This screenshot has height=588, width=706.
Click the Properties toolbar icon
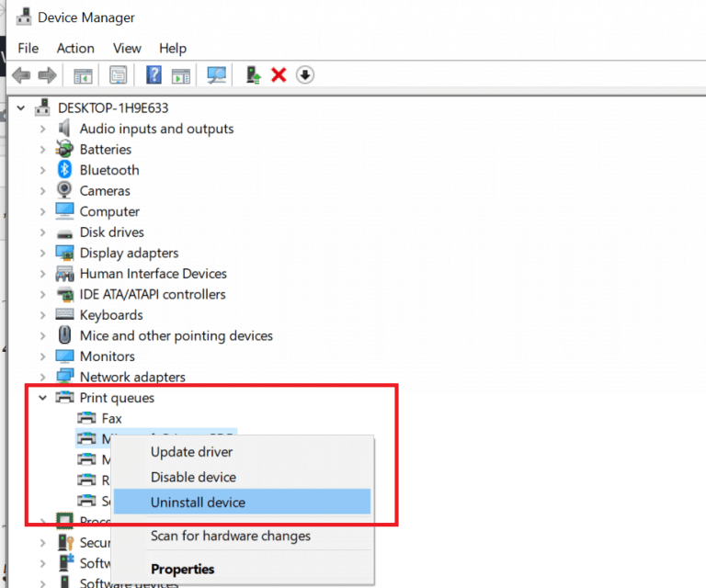119,75
